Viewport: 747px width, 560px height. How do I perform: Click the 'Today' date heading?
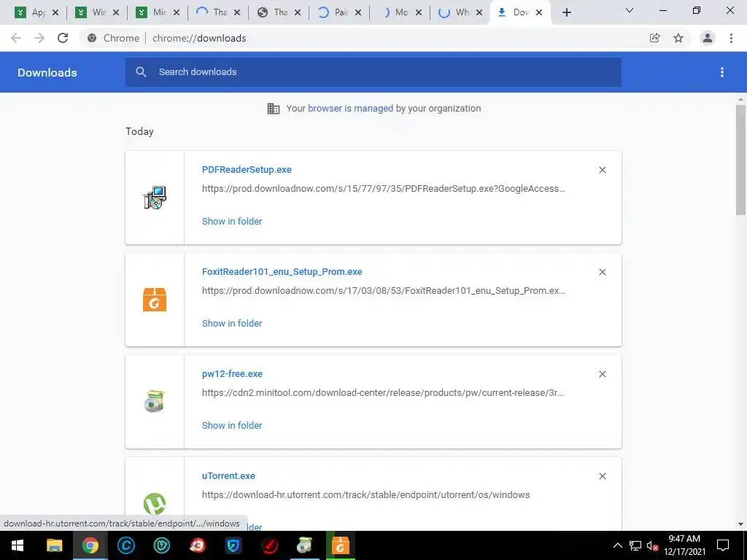[139, 131]
